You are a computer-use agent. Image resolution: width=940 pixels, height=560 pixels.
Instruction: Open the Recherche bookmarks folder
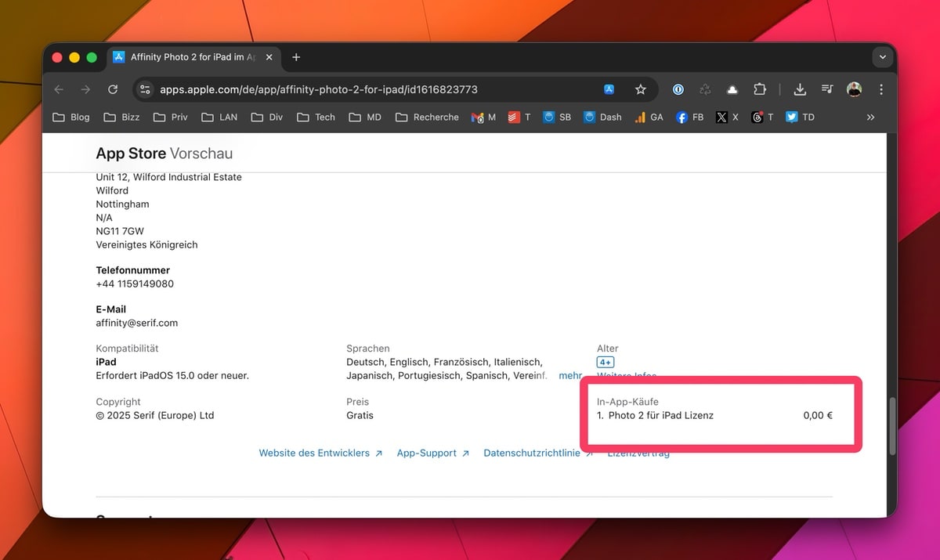pos(427,117)
